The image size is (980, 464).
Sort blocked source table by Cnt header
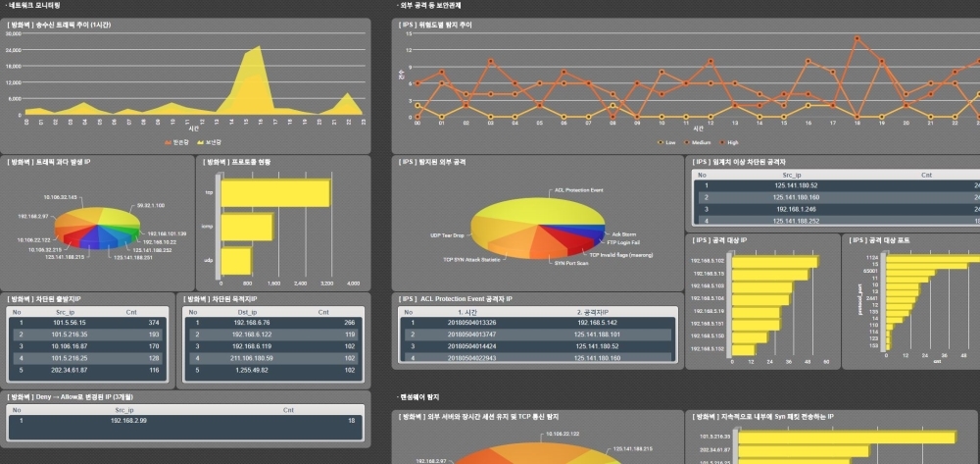pos(131,311)
